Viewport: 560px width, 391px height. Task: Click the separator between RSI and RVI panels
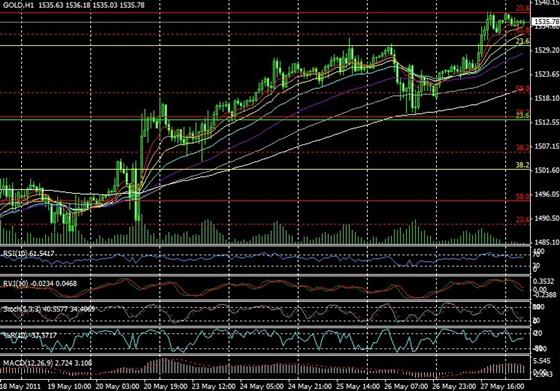click(x=265, y=275)
